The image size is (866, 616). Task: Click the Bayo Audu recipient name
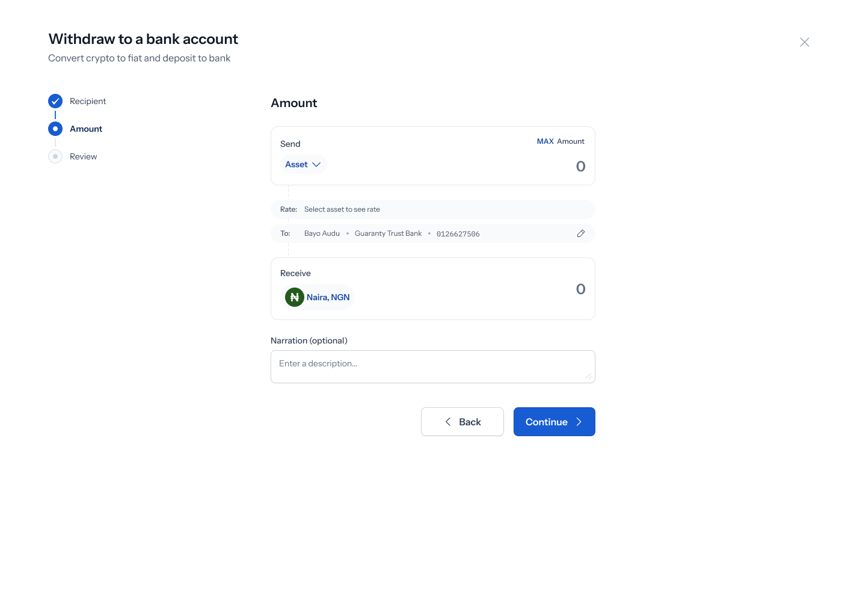322,233
